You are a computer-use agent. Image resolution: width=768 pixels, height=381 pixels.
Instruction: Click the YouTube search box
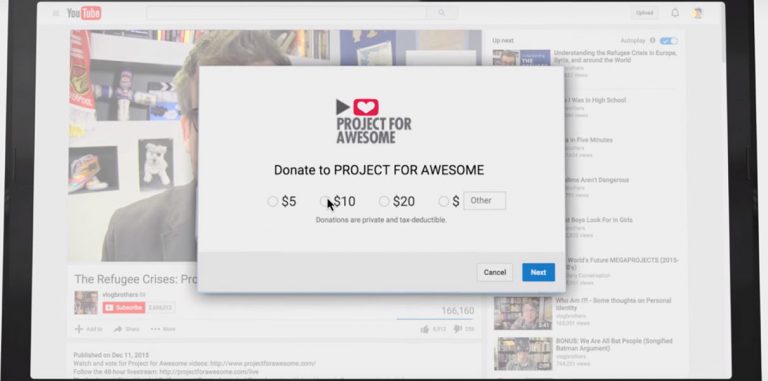(x=287, y=13)
